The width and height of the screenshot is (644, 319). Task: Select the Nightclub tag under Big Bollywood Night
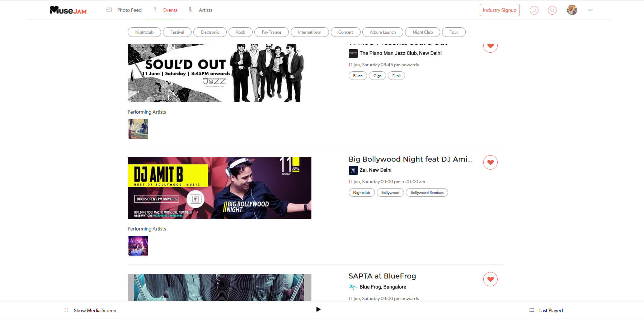point(362,192)
